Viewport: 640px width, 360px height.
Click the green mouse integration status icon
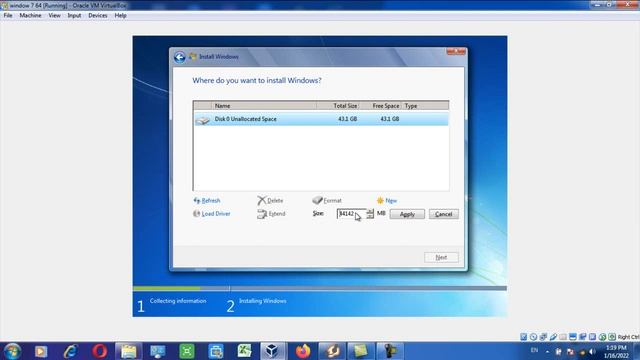[x=602, y=337]
